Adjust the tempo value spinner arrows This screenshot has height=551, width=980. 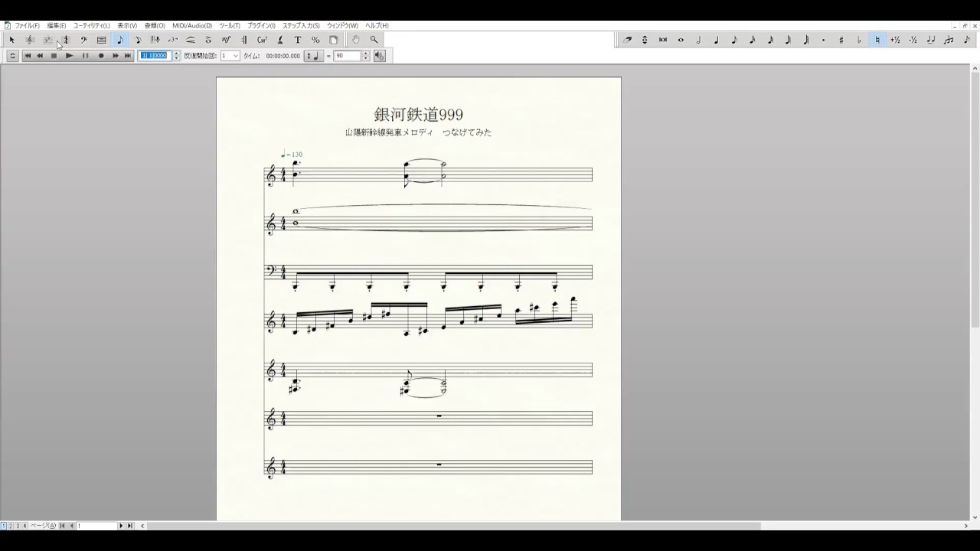coord(365,56)
